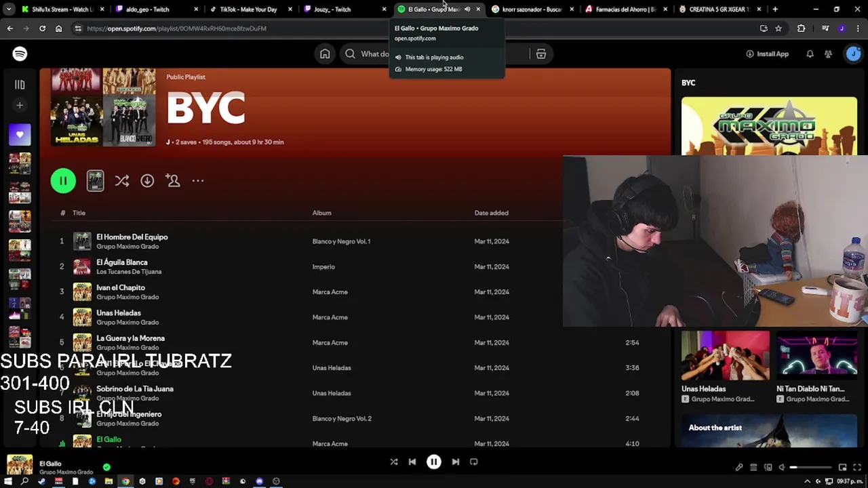
Task: Sort by Date added column header
Action: click(491, 213)
